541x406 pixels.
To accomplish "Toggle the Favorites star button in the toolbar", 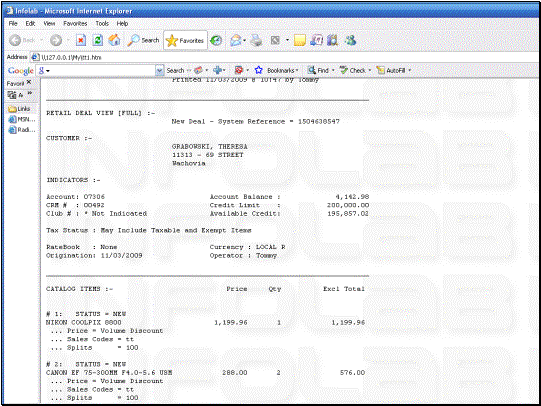I will click(x=185, y=41).
